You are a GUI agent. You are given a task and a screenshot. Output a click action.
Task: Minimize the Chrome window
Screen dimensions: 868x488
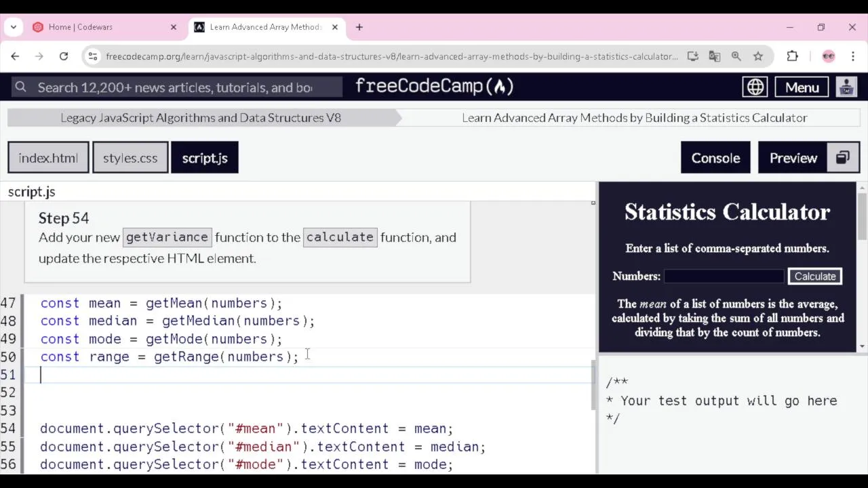790,27
